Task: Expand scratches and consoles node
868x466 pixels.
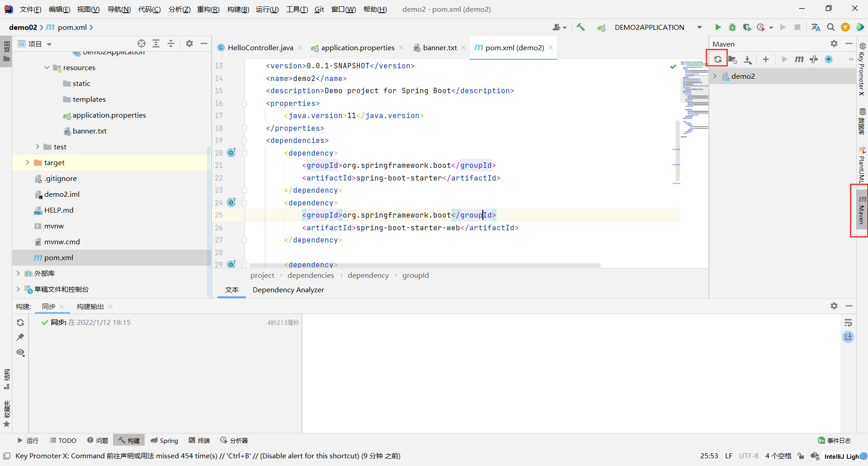Action: tap(18, 289)
